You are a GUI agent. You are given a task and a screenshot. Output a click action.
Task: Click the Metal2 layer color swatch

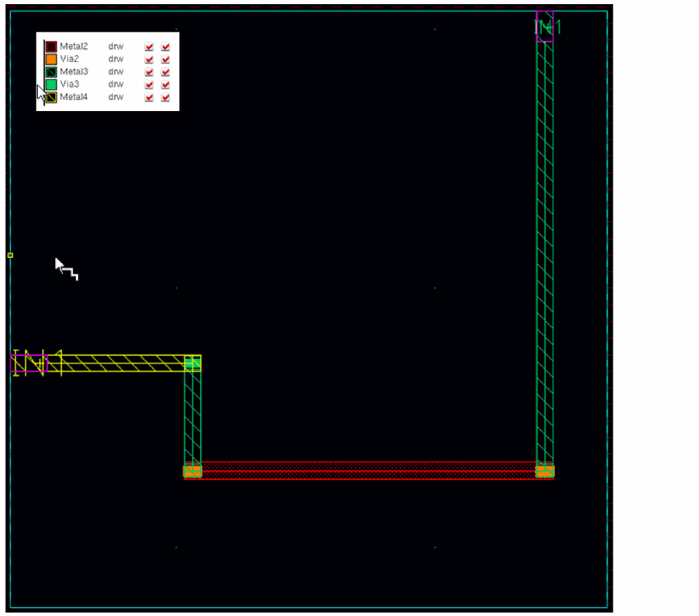tap(51, 46)
